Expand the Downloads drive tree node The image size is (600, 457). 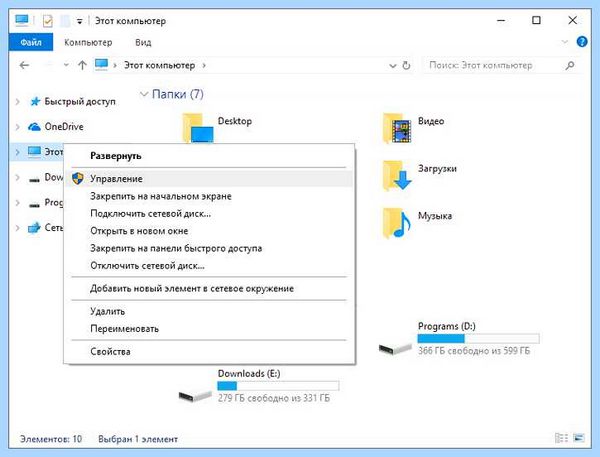tap(18, 177)
